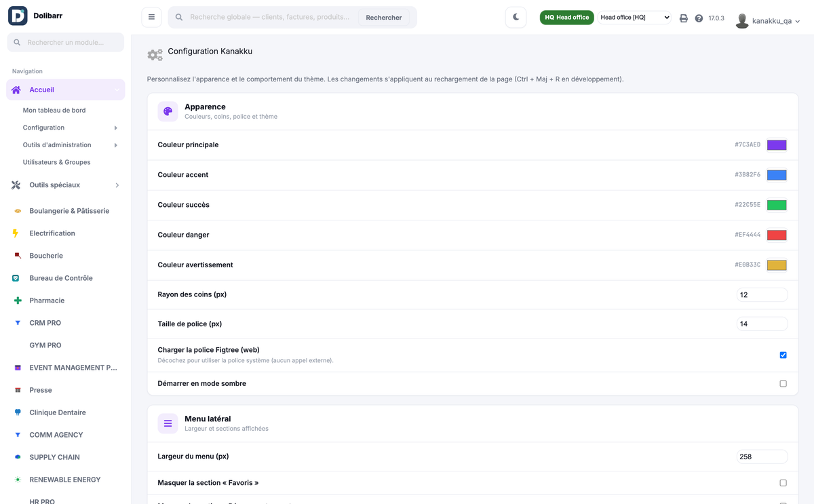814x504 pixels.
Task: Click the Presse module icon
Action: coord(18,390)
